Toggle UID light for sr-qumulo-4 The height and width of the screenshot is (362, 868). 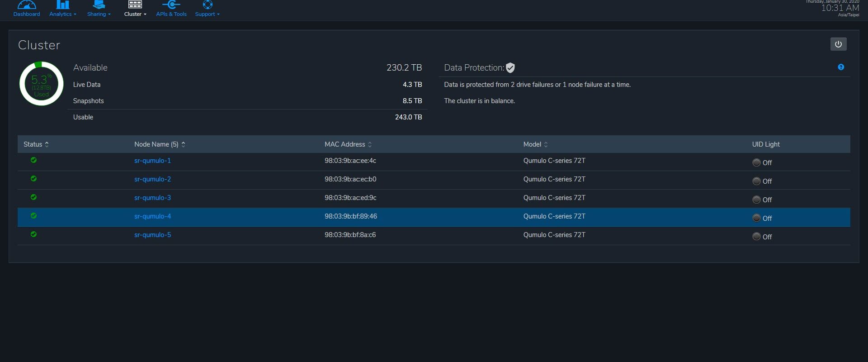pos(756,218)
